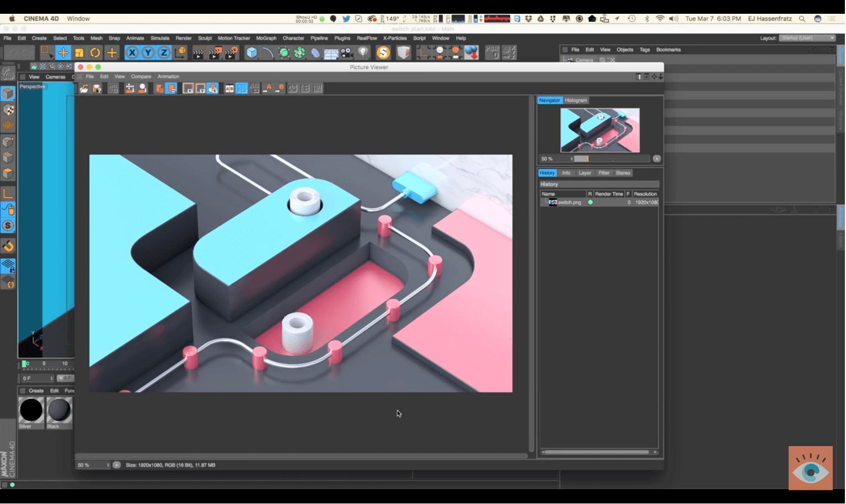Select the Rotate tool
Viewport: 846px width, 504px height.
click(95, 53)
